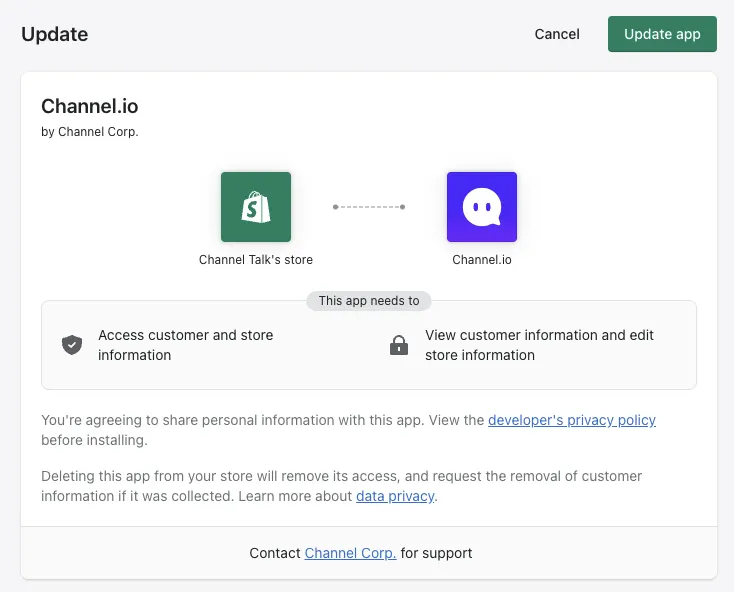Click the "Deleting this app from your store" paragraph

[340, 476]
